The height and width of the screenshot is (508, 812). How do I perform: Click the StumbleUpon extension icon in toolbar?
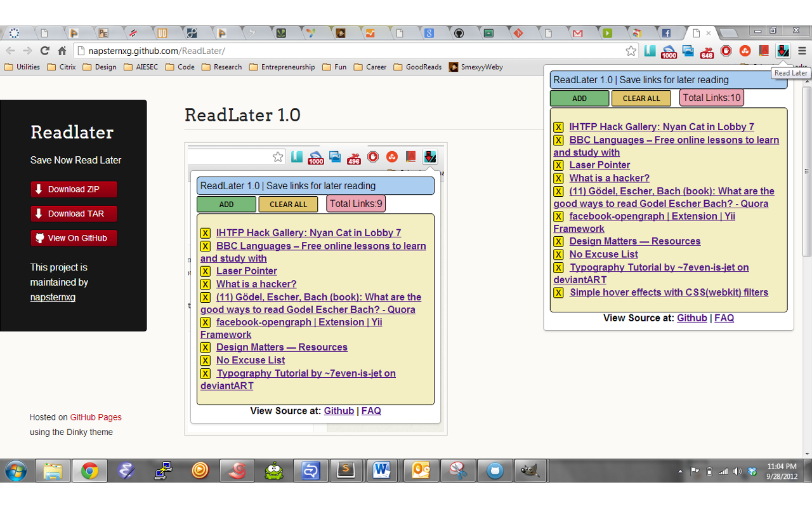click(x=745, y=51)
